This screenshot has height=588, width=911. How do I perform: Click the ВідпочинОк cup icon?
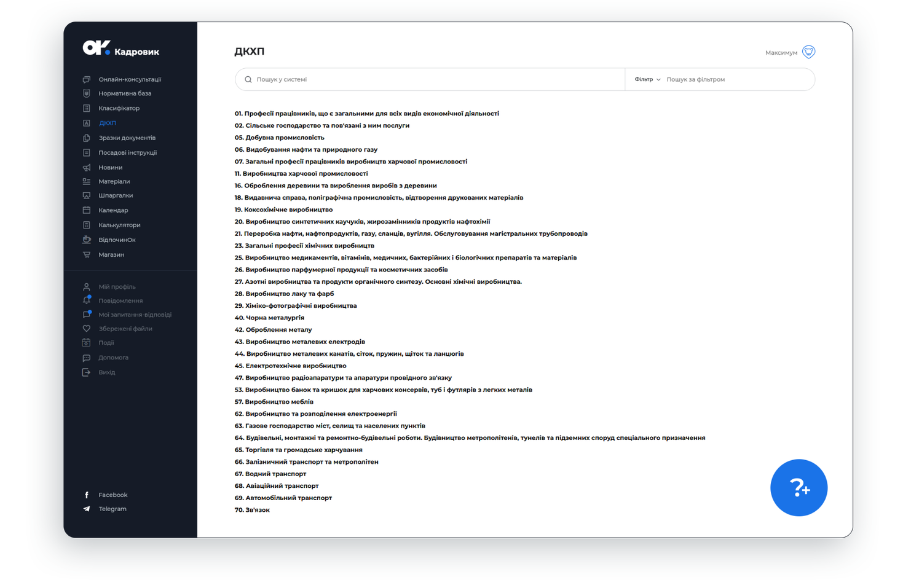click(87, 240)
